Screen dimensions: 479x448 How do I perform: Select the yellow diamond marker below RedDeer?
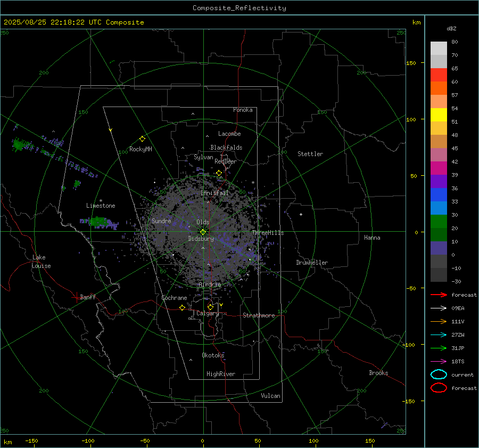(x=219, y=173)
